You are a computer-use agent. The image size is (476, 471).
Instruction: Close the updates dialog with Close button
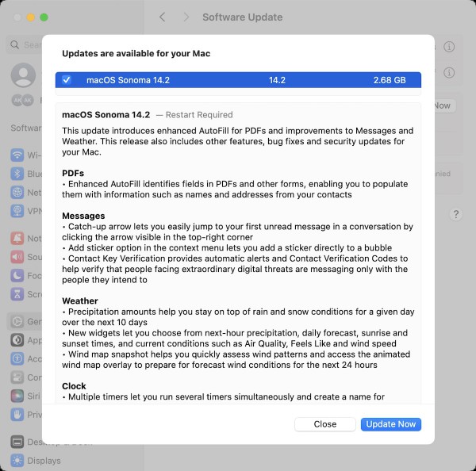click(324, 424)
